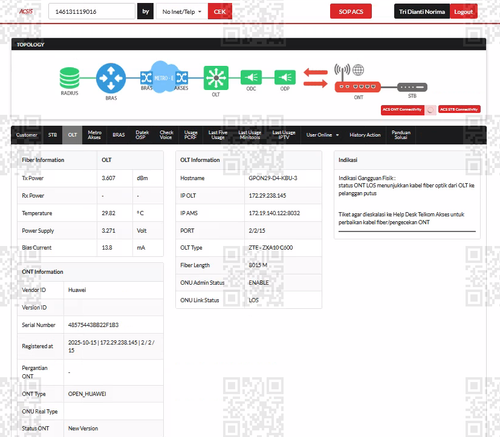The height and width of the screenshot is (437, 500).
Task: Click the blue BRAS router icon
Action: coord(111,78)
